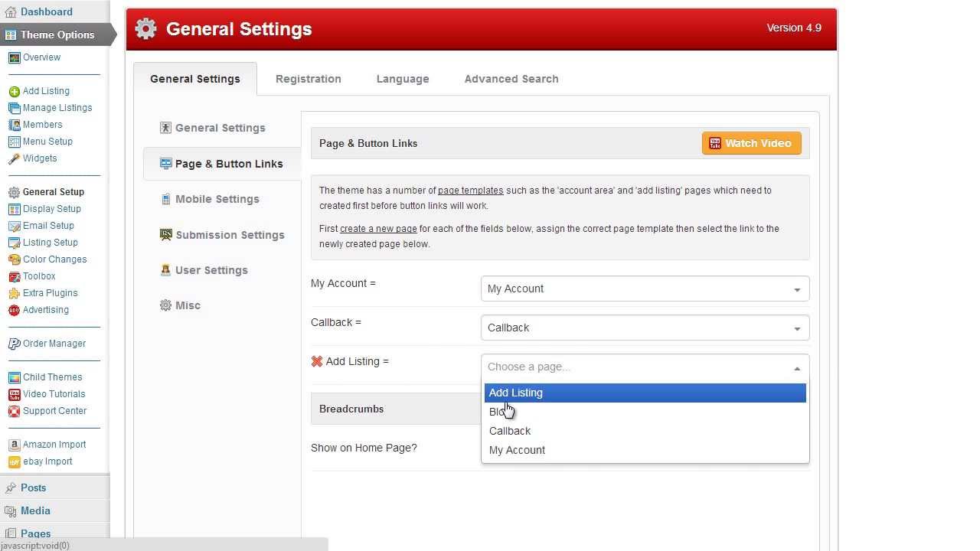Open ebay Import link
The width and height of the screenshot is (980, 551).
coord(47,461)
